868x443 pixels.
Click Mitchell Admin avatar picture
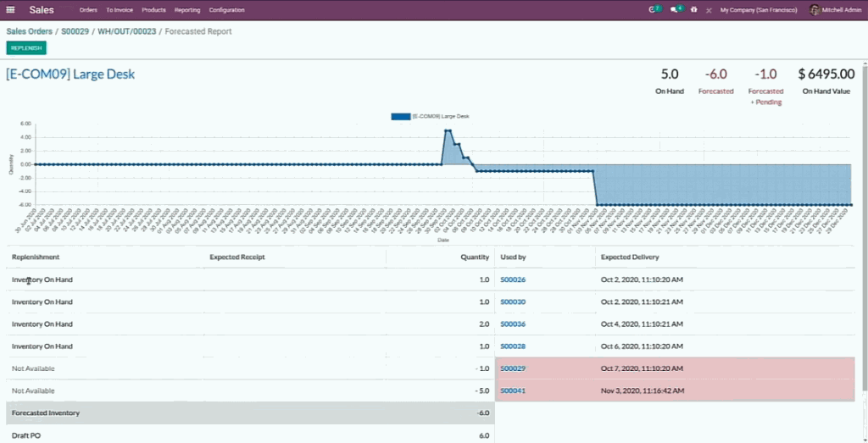814,10
